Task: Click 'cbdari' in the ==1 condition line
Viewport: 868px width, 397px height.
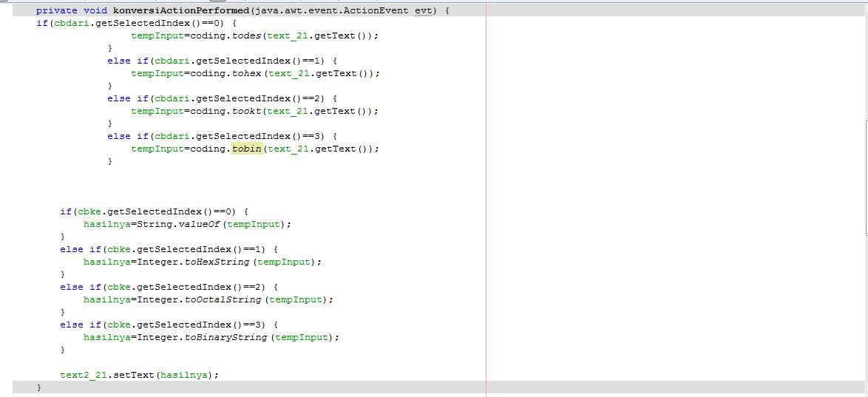Action: (x=173, y=61)
